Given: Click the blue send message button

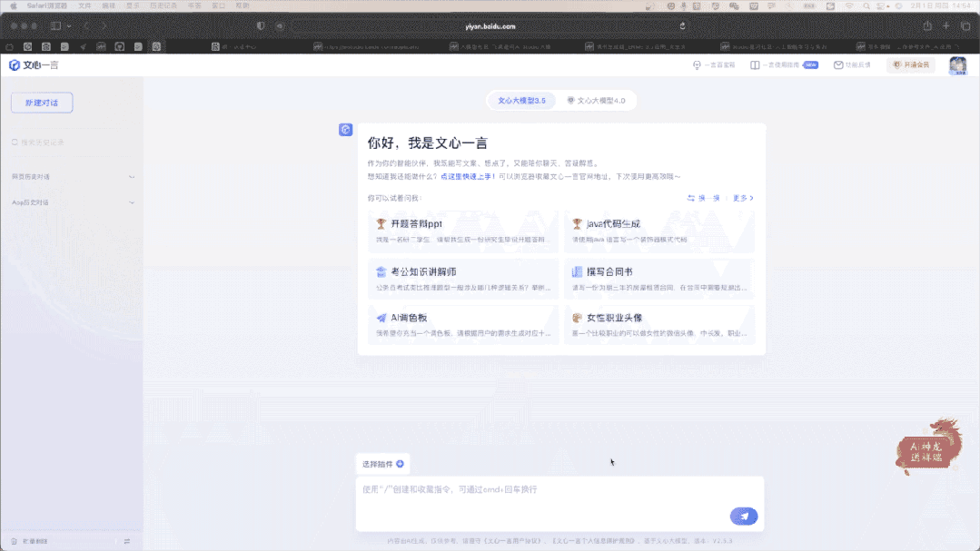Looking at the screenshot, I should pyautogui.click(x=744, y=516).
